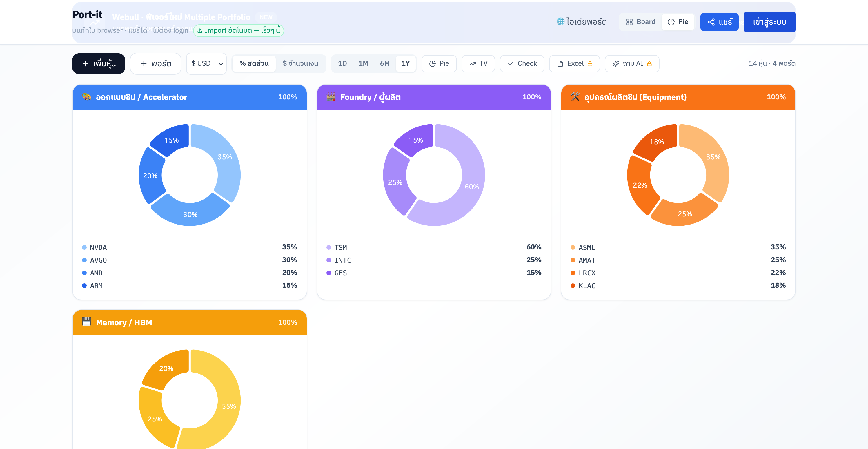This screenshot has height=449, width=868.
Task: Click the INTC legend row
Action: pyautogui.click(x=434, y=260)
